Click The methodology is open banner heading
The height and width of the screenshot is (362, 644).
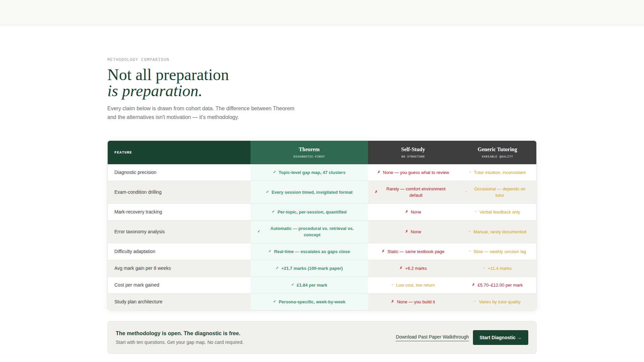click(178, 333)
